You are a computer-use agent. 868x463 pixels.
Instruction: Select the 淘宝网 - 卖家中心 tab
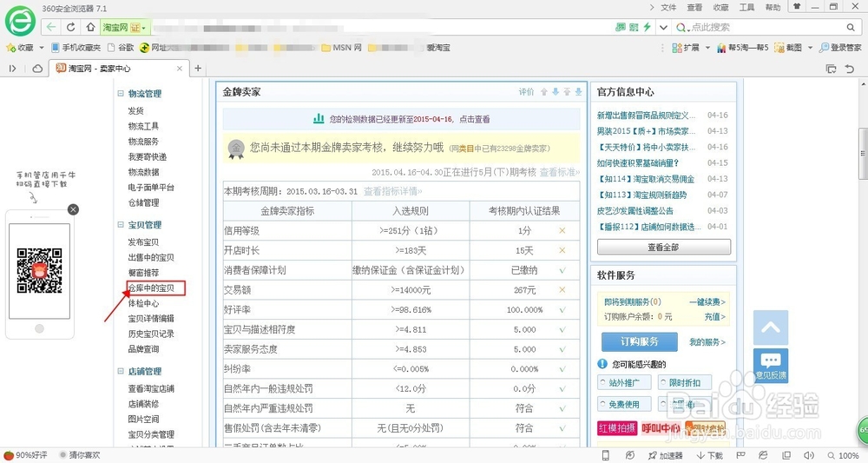[118, 68]
